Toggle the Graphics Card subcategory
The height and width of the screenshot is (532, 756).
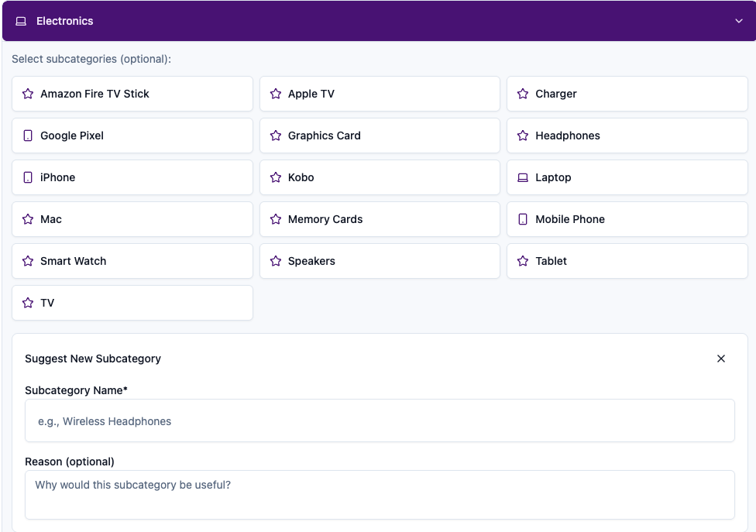tap(380, 136)
